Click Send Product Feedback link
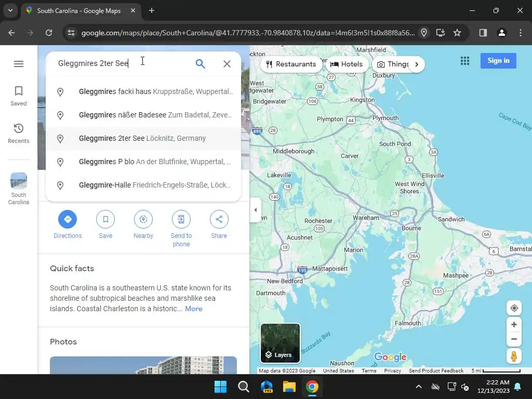 coord(436,371)
